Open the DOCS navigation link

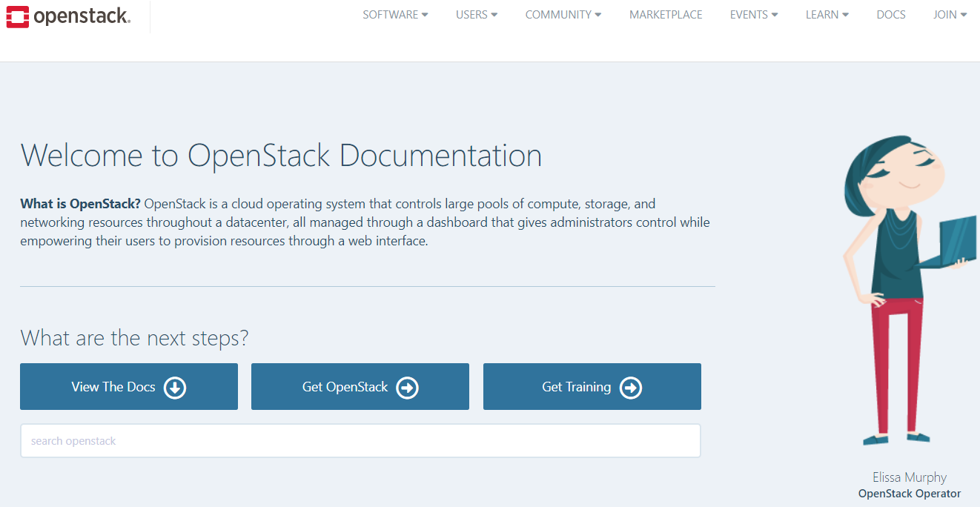pyautogui.click(x=891, y=15)
